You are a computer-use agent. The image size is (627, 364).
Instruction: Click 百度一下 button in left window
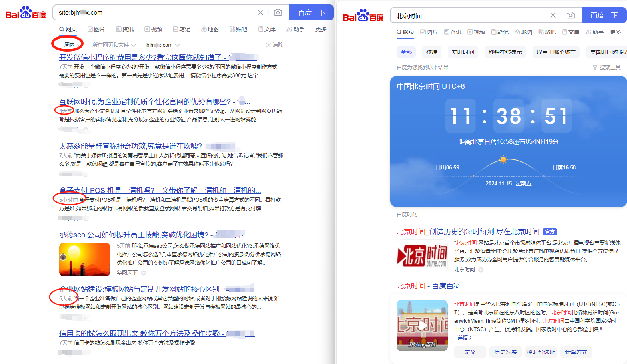click(312, 12)
